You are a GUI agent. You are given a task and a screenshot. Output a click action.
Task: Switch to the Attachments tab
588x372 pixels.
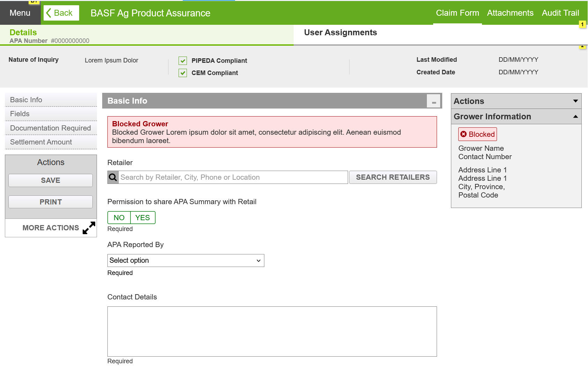[510, 13]
